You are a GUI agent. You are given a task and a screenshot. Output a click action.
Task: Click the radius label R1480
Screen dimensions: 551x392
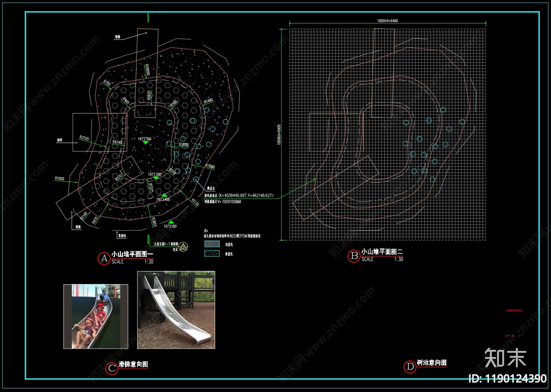(x=208, y=101)
